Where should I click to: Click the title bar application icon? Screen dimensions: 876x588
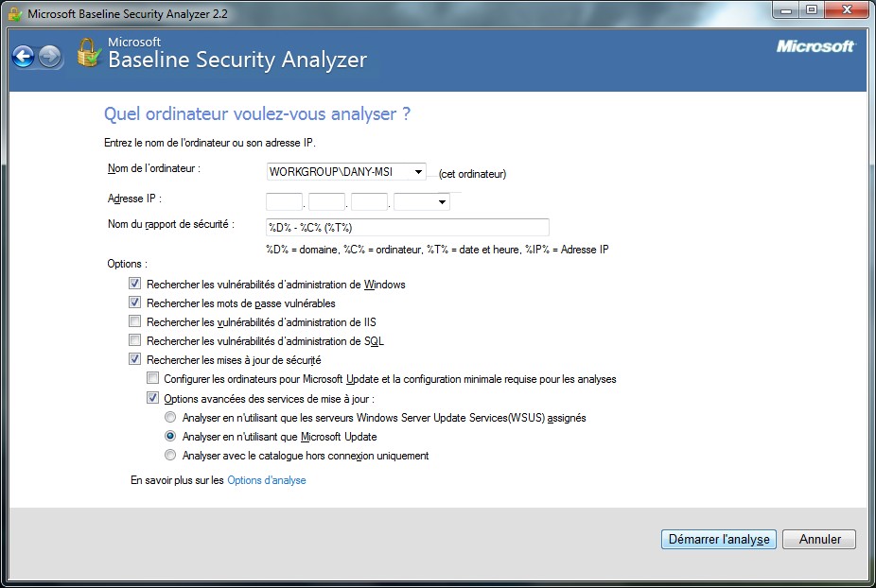[x=14, y=14]
